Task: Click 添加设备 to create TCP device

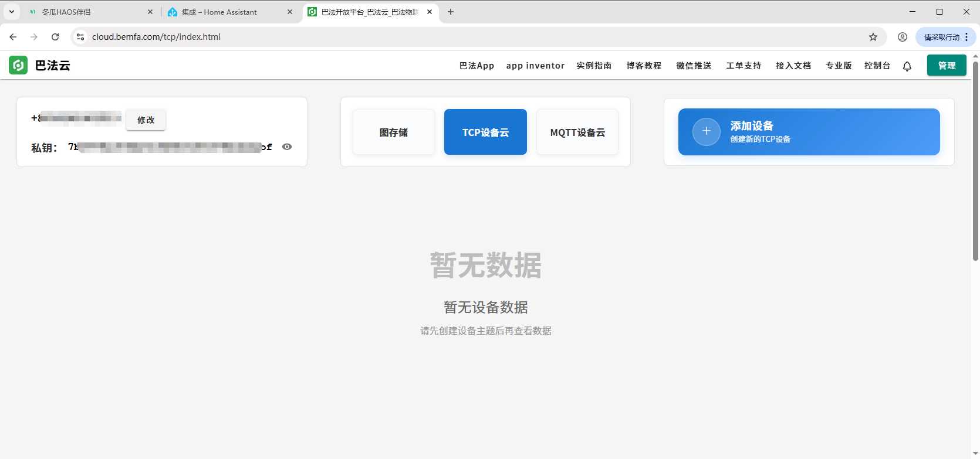Action: coord(809,132)
